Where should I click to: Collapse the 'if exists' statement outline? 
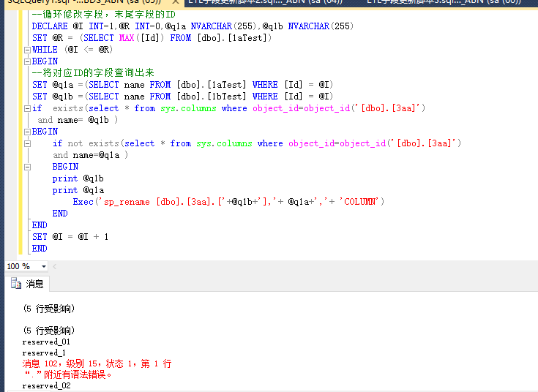click(x=28, y=109)
